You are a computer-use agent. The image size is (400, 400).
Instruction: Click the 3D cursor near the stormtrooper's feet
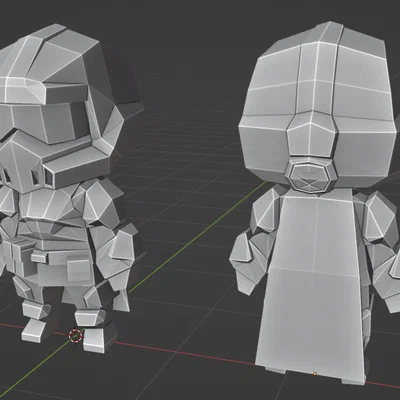click(76, 336)
